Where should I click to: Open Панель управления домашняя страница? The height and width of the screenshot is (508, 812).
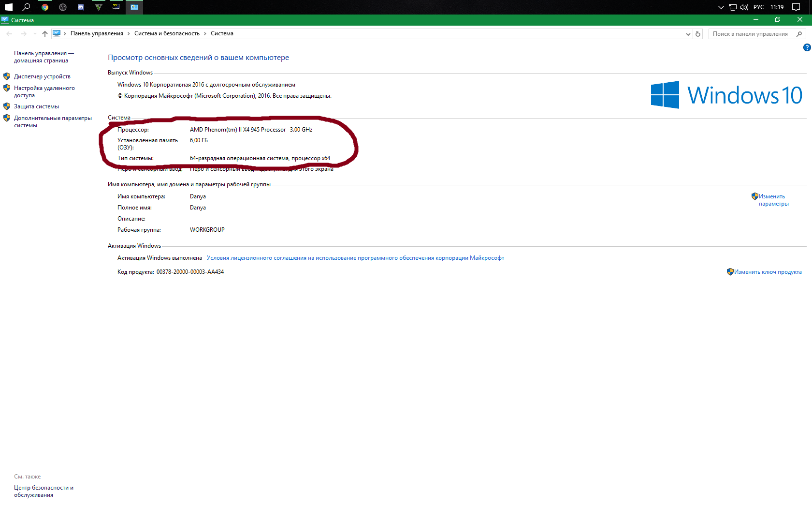pos(43,57)
